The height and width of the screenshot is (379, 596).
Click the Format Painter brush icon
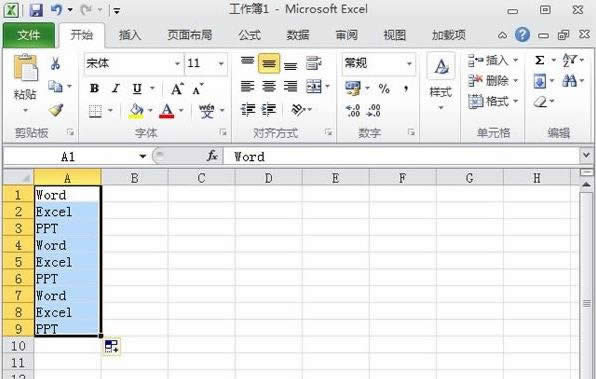56,110
